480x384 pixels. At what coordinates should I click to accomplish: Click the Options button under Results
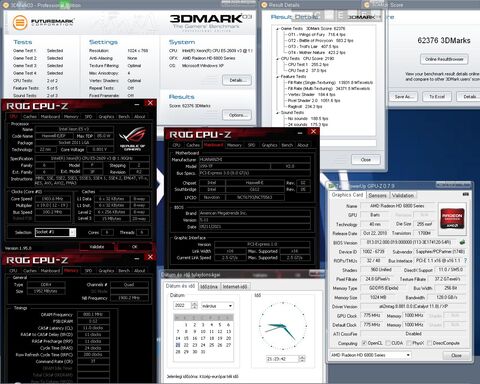point(237,115)
